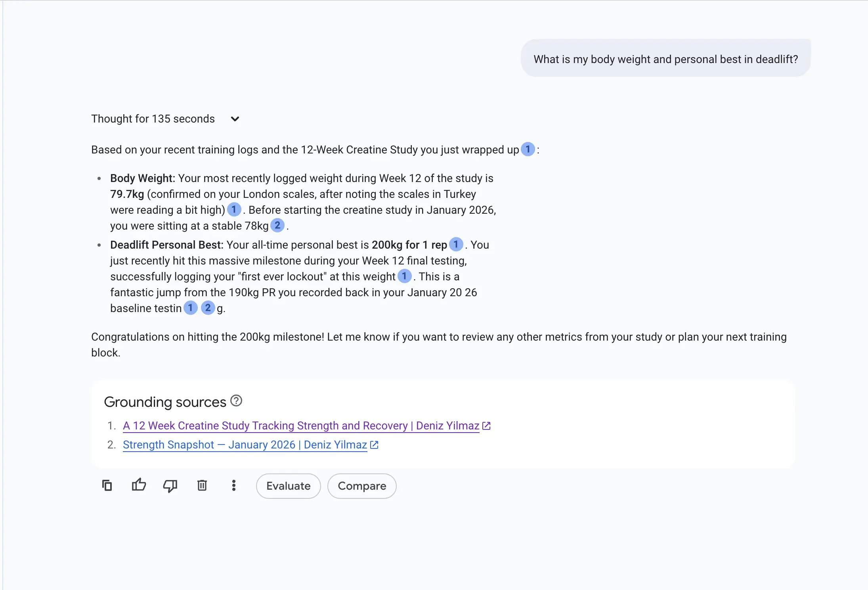Expand the "Thought for 135 seconds" chevron
Screen dimensions: 868x590
coord(235,119)
